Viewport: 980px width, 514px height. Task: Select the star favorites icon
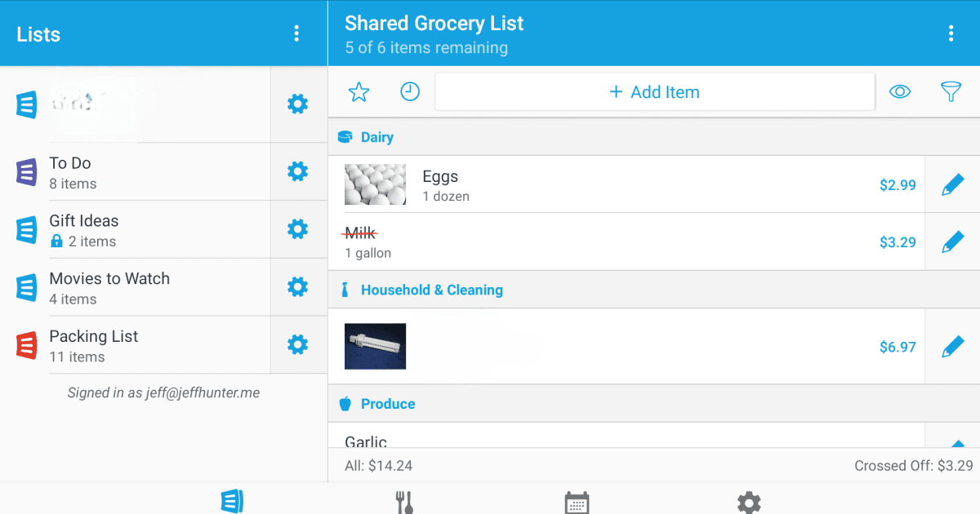pyautogui.click(x=359, y=91)
